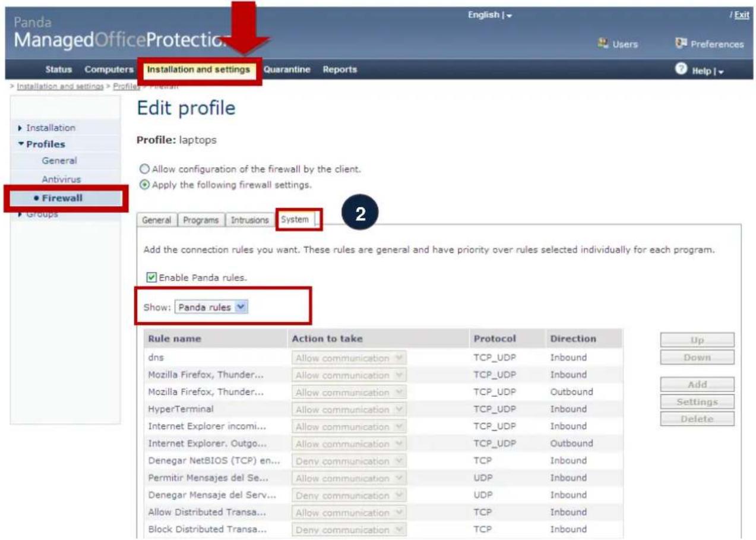Toggle the Enable Panda rules checkbox

[x=150, y=277]
